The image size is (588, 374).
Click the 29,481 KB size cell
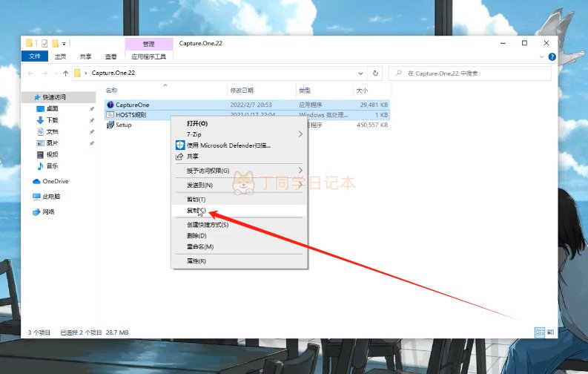click(x=374, y=105)
